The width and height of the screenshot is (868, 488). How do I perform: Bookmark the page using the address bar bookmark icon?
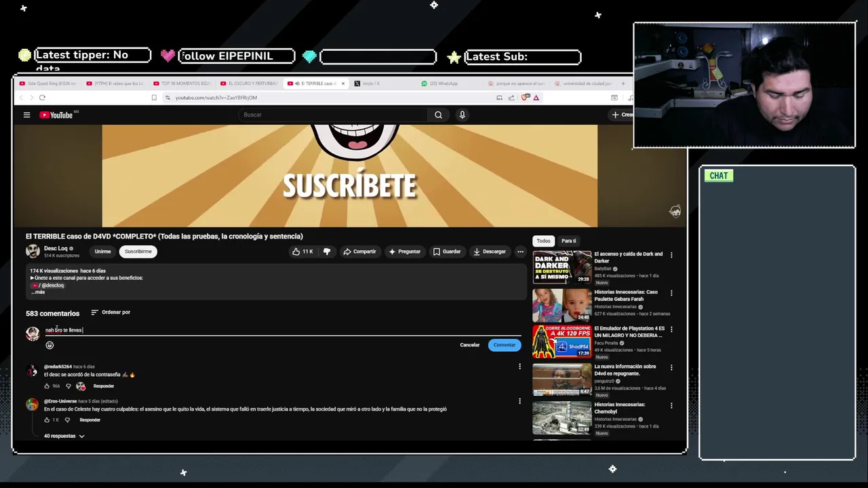(x=154, y=98)
